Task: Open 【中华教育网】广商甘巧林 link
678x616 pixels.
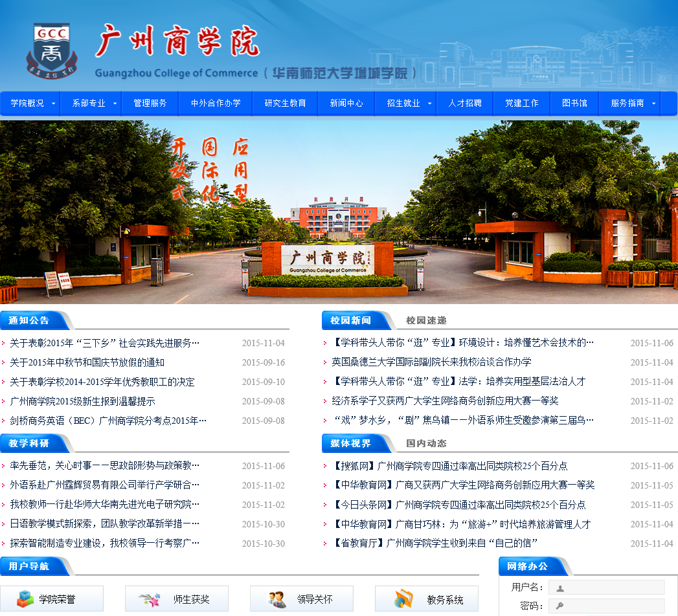Action: click(461, 524)
